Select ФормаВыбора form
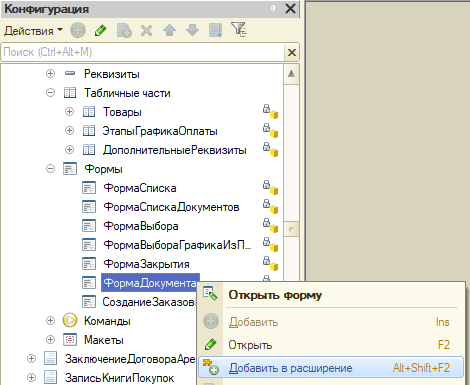The height and width of the screenshot is (385, 470). tap(141, 226)
